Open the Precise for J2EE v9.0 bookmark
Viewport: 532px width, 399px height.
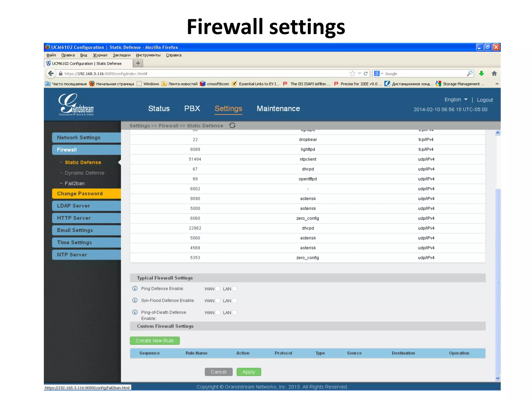tap(358, 84)
